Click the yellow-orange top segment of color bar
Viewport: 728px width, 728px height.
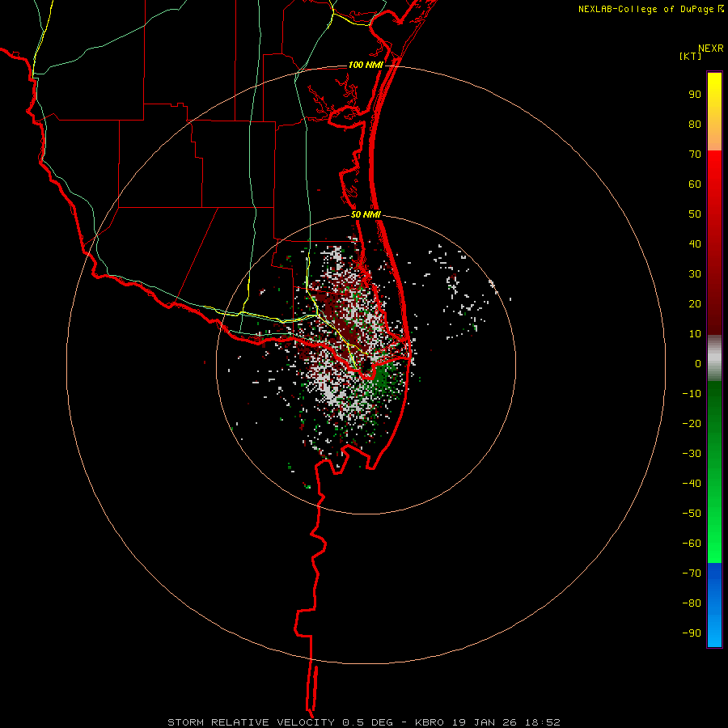714,112
